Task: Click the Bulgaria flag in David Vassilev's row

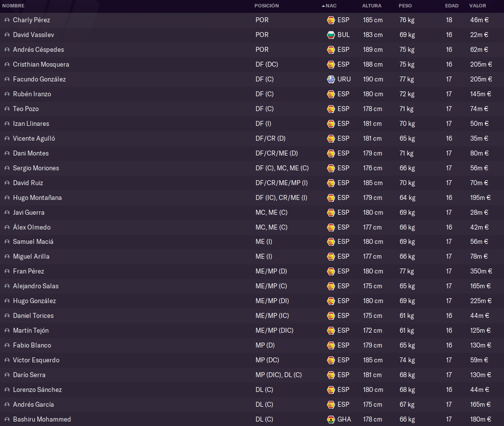Action: pos(331,35)
